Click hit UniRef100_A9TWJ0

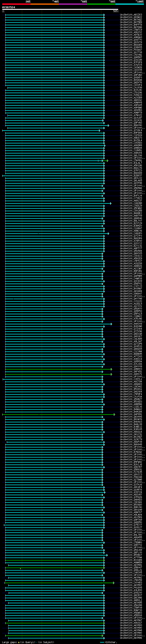point(131,35)
